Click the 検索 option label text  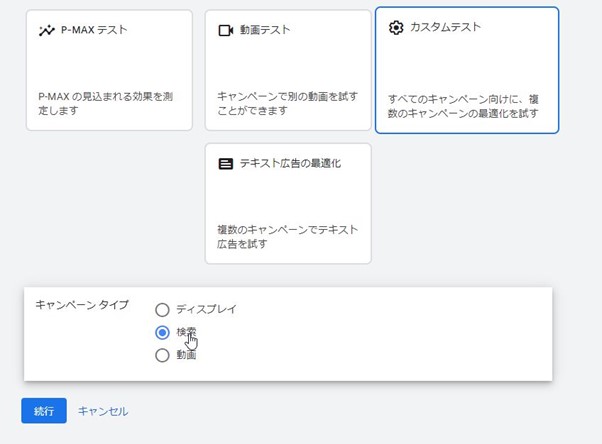click(x=186, y=332)
